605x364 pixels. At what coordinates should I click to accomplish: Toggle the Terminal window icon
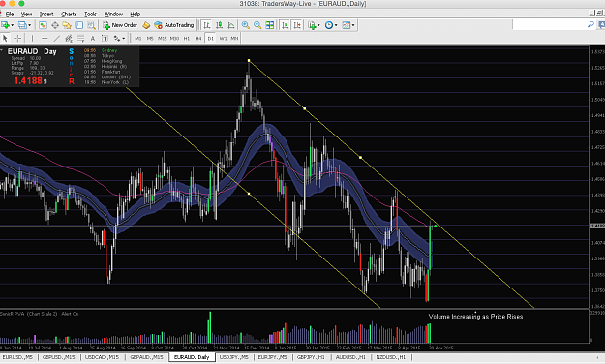(x=78, y=25)
